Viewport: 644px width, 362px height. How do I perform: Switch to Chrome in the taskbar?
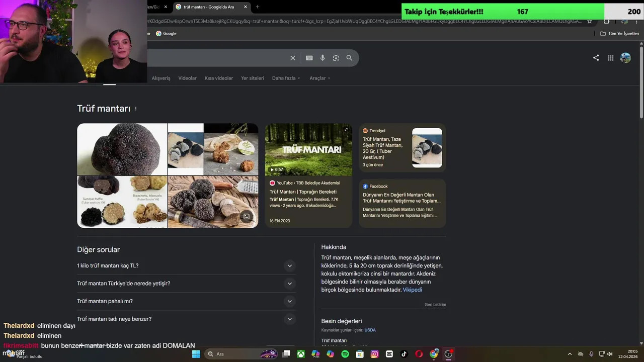click(434, 354)
